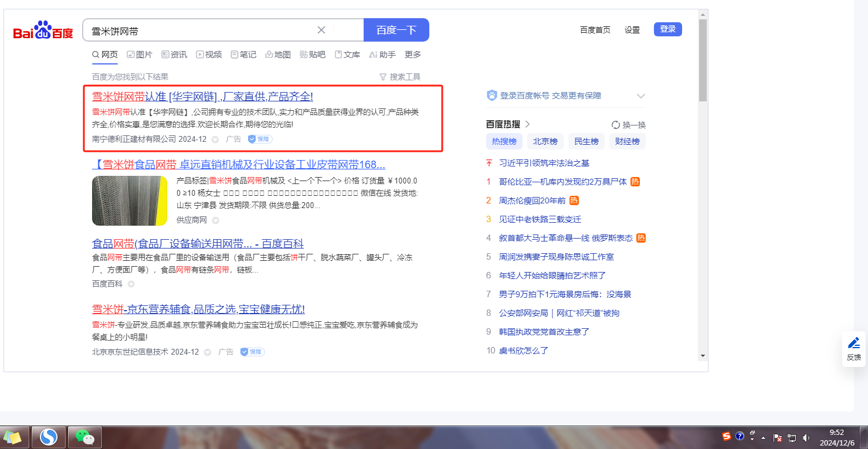Screen dimensions: 868x449
Task: Expand the 登录百度帐号 notice chevron
Action: pos(641,96)
